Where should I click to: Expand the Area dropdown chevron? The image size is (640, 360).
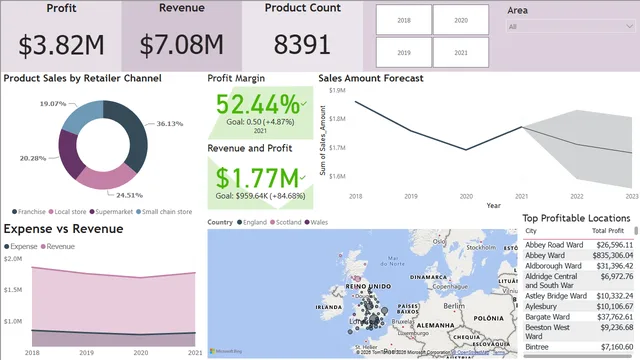point(629,27)
